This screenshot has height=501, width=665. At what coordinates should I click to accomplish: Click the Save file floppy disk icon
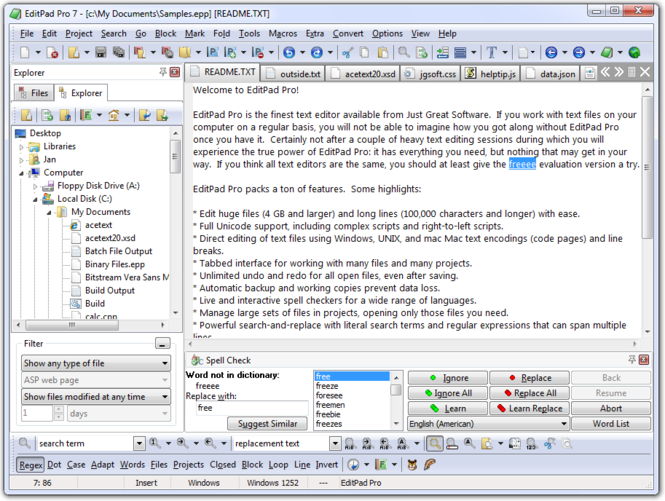[x=101, y=52]
